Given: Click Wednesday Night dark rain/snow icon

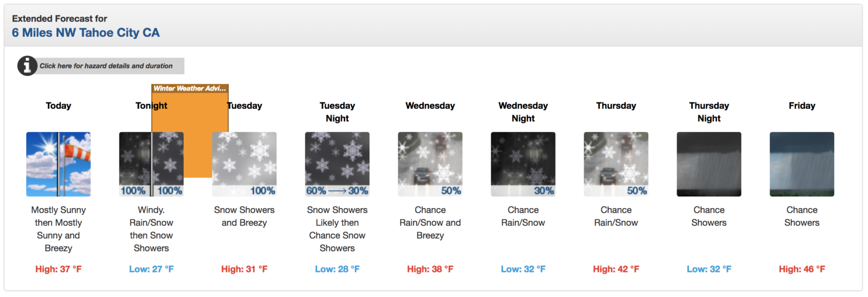Looking at the screenshot, I should coord(523,164).
